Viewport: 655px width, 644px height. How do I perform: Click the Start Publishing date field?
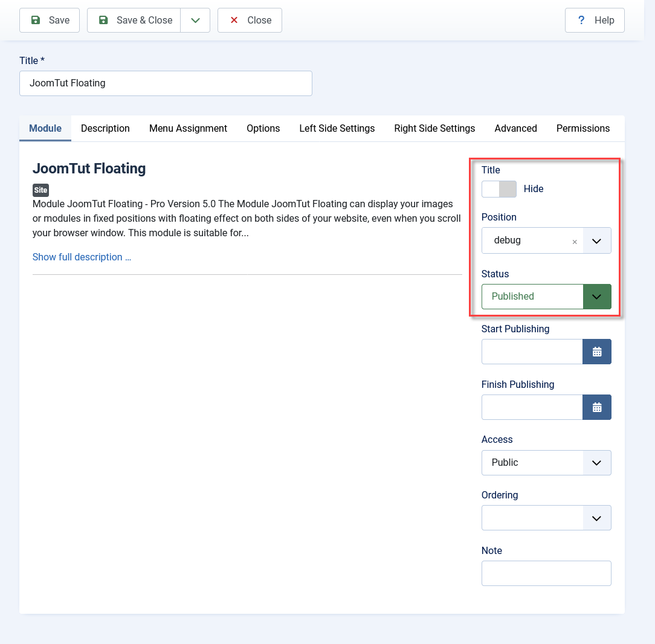(x=532, y=352)
